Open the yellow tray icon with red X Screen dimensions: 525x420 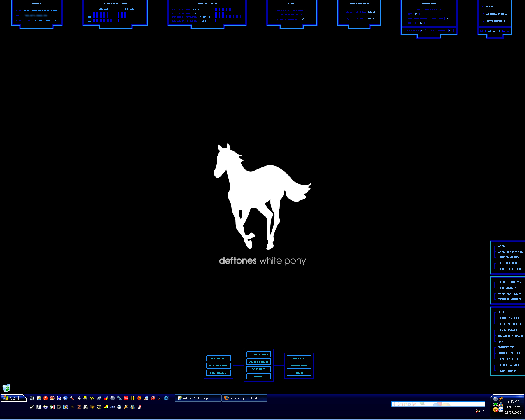(x=496, y=409)
